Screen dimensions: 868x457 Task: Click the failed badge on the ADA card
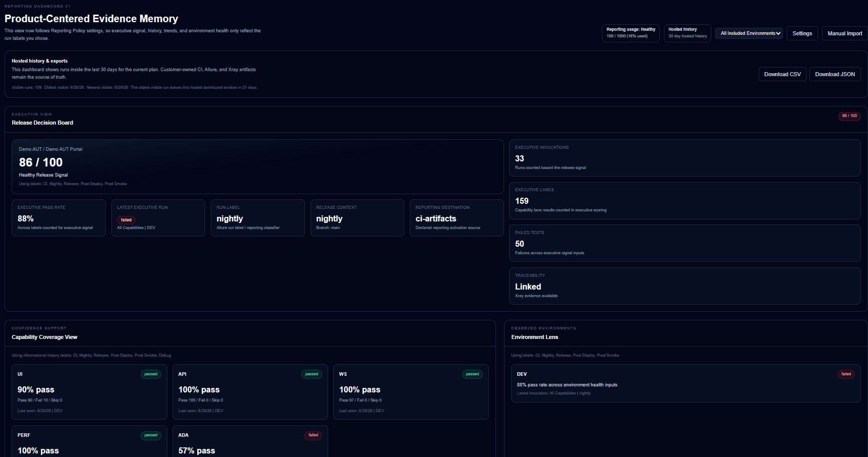(x=313, y=435)
